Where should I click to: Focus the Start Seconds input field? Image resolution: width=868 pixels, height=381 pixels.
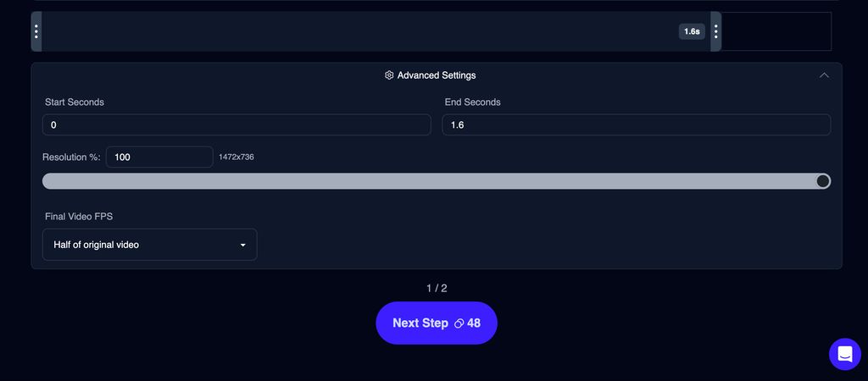coord(236,125)
